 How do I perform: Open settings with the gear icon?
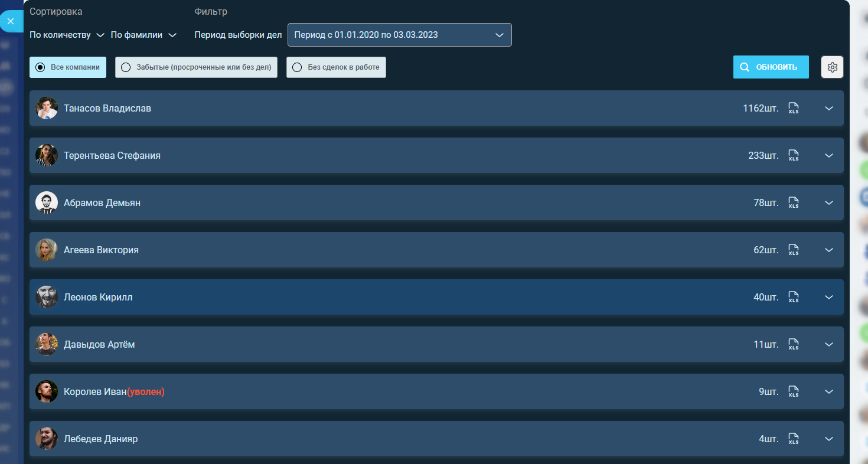pos(832,67)
